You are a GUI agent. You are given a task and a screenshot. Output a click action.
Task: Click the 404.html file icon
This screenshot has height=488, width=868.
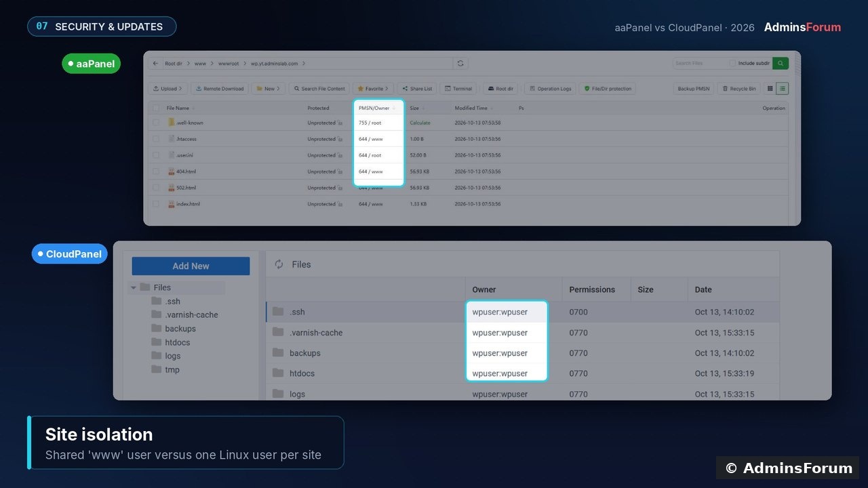[x=172, y=171]
